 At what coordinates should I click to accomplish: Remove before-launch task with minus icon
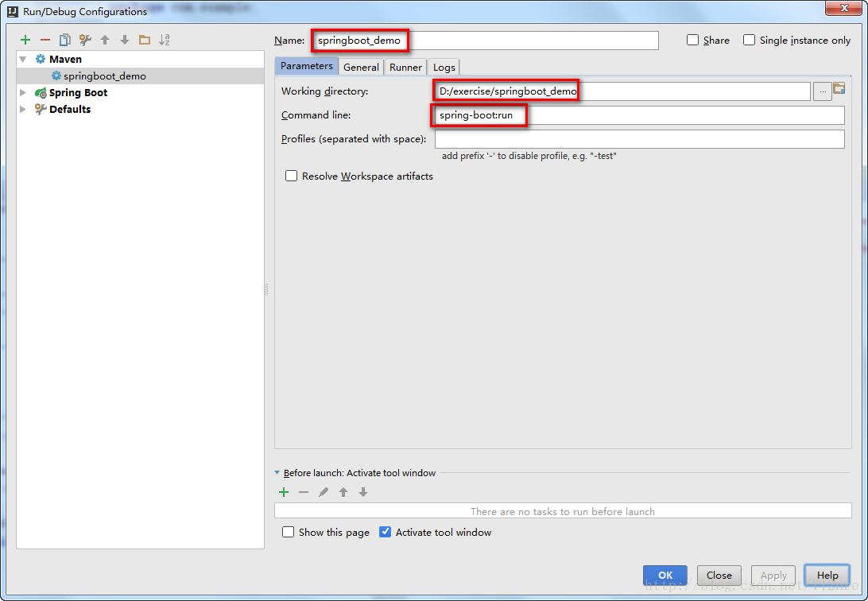coord(304,492)
